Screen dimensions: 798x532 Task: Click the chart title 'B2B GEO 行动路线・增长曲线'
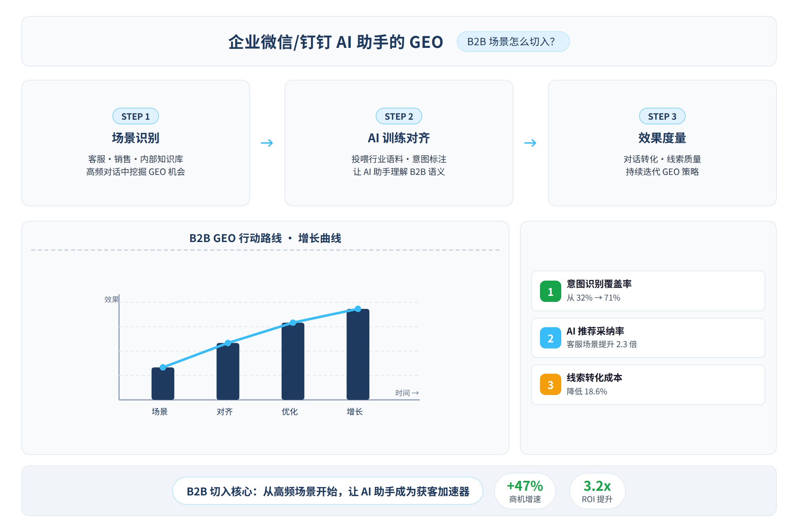(x=265, y=238)
